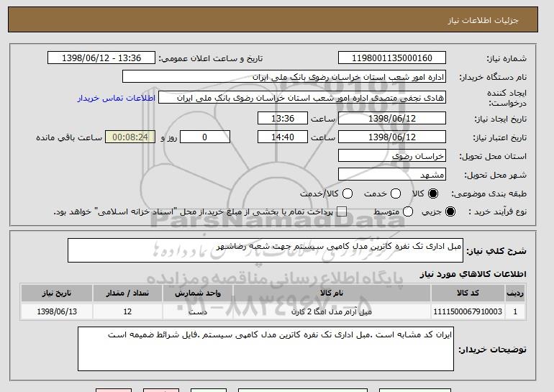This screenshot has width=554, height=392.
Task: Open the اطلاعات تماس خریدار link
Action: [x=117, y=98]
